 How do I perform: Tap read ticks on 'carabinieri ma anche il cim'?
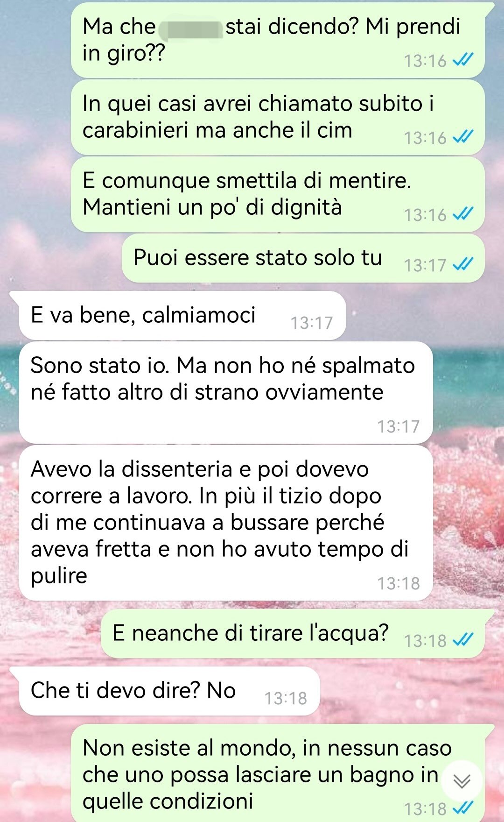(x=463, y=137)
